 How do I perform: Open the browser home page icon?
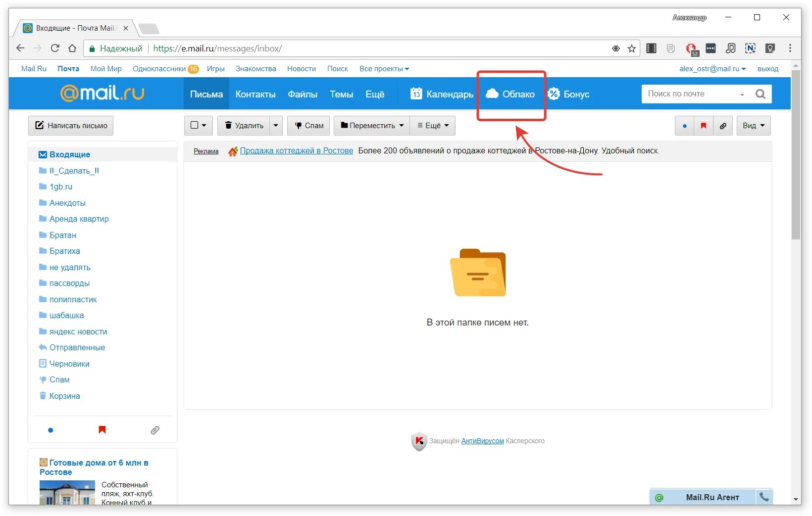[x=72, y=48]
